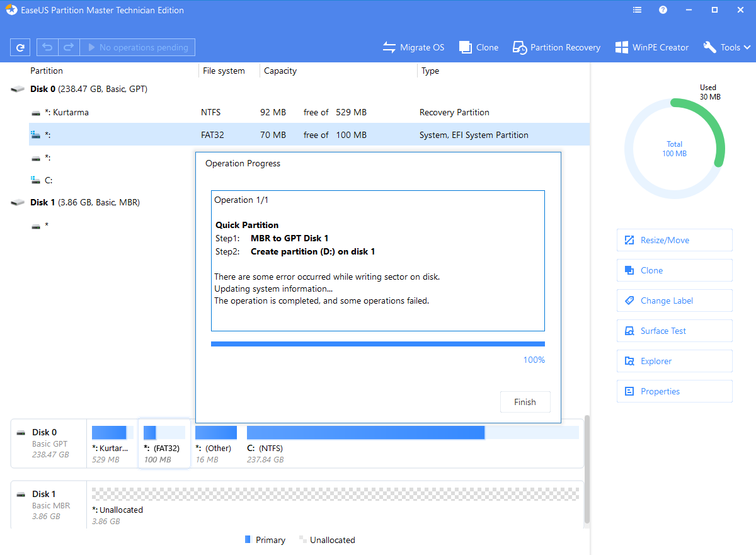Open Properties from the side panel
This screenshot has height=555, width=756.
pyautogui.click(x=674, y=391)
